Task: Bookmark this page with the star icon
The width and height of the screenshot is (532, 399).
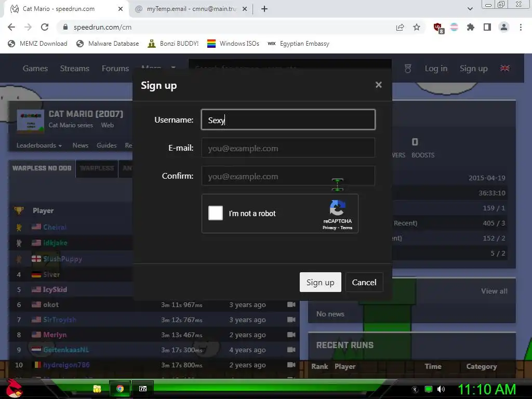Action: tap(417, 27)
